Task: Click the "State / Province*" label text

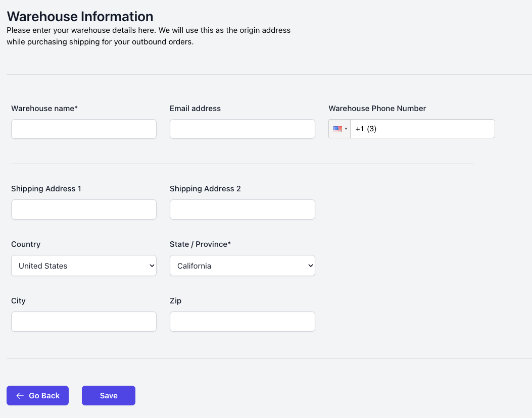Action: coord(200,244)
